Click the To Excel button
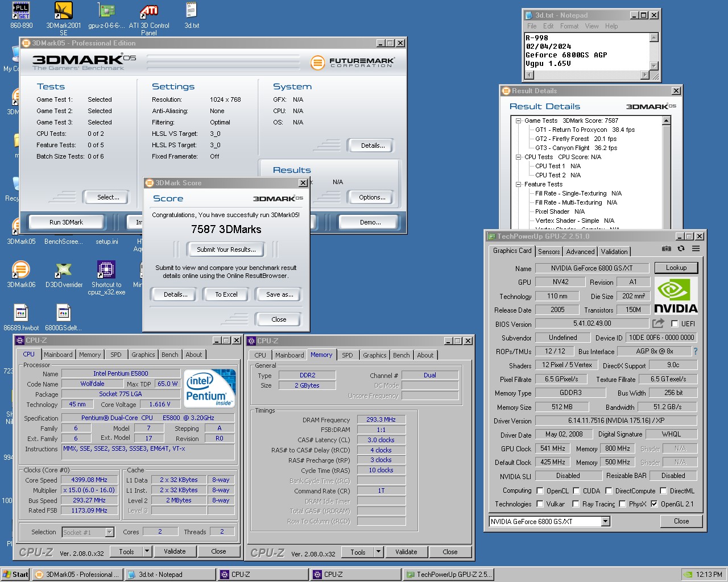The image size is (728, 582). [x=226, y=294]
